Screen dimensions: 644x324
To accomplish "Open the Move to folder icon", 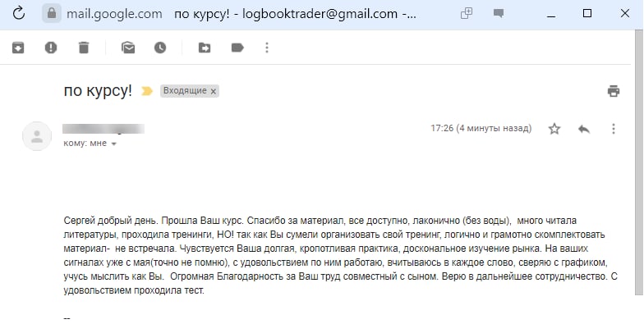I will (x=205, y=48).
